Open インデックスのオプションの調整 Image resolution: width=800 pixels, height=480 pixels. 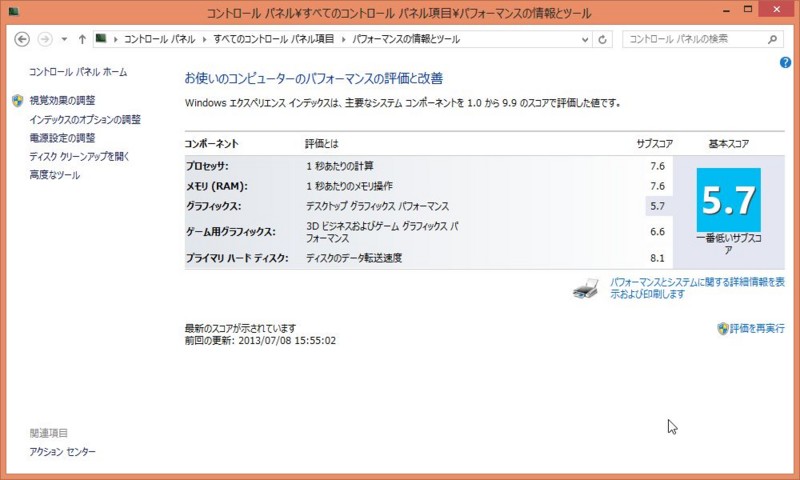click(x=85, y=119)
